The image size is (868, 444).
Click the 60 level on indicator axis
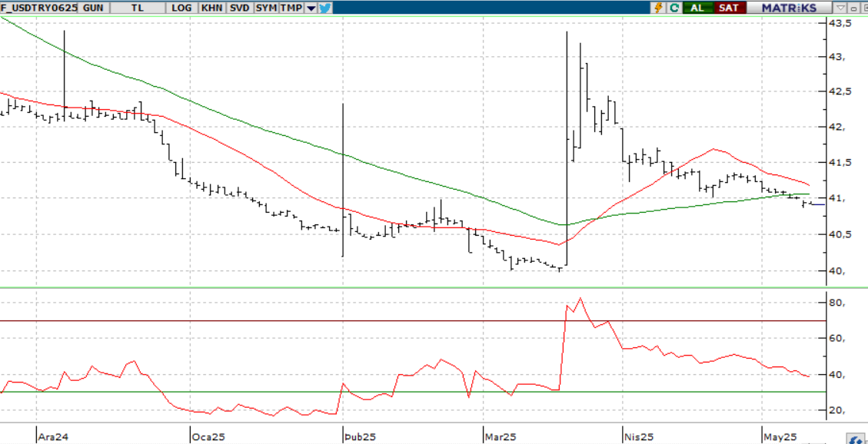(836, 339)
